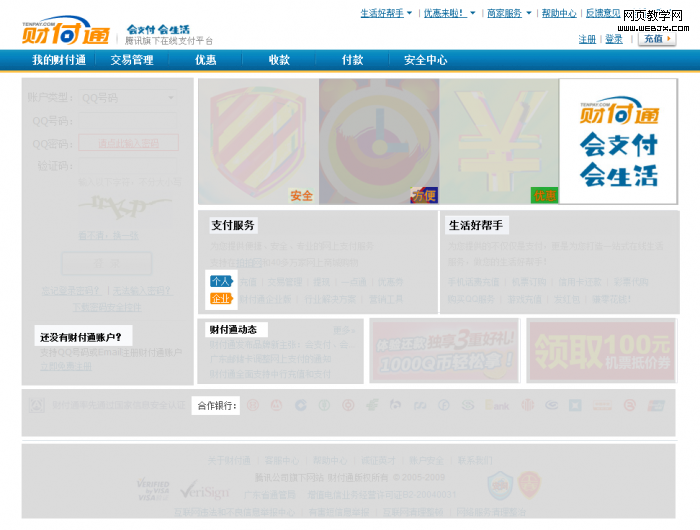Click the VeriSign seal in the footer
The height and width of the screenshot is (530, 700).
click(205, 490)
